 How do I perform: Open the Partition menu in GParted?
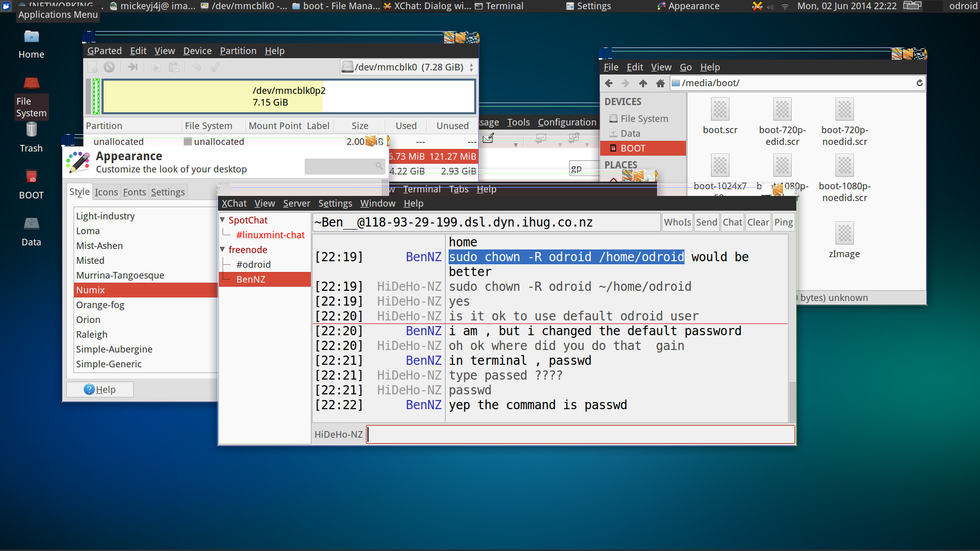point(238,51)
